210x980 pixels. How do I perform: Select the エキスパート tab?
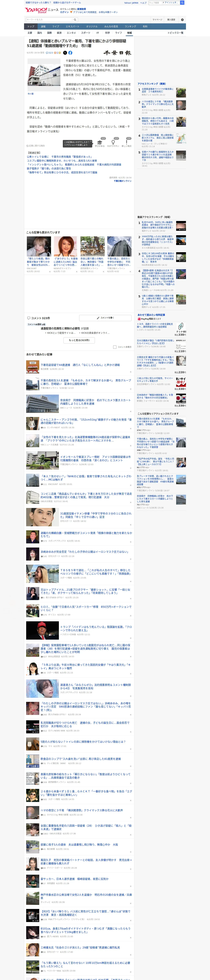[x=72, y=27]
